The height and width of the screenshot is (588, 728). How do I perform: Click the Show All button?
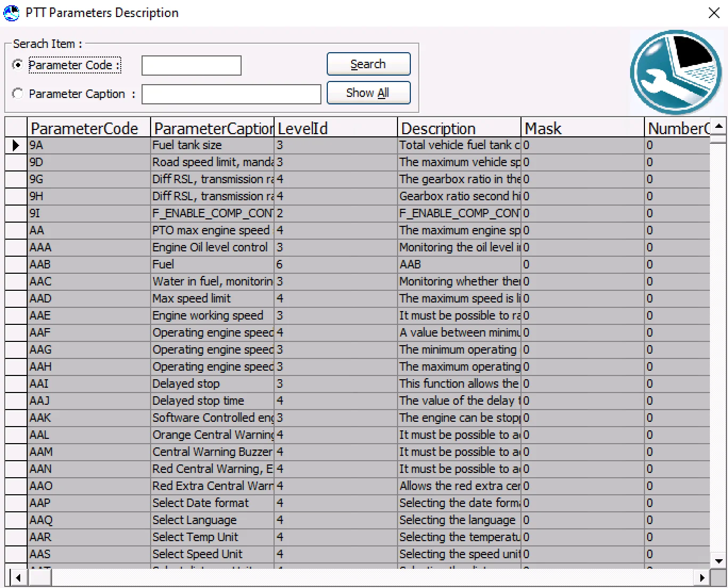[x=368, y=92]
